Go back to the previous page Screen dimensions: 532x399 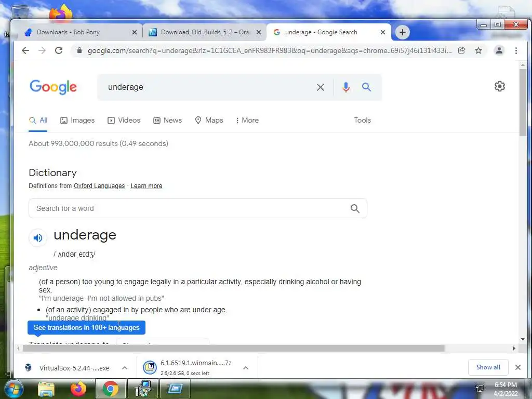tap(25, 50)
